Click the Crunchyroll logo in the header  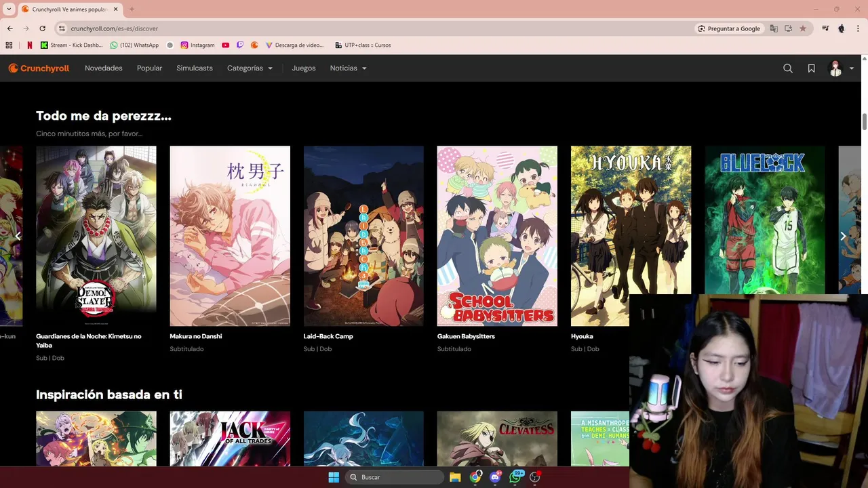click(x=39, y=68)
